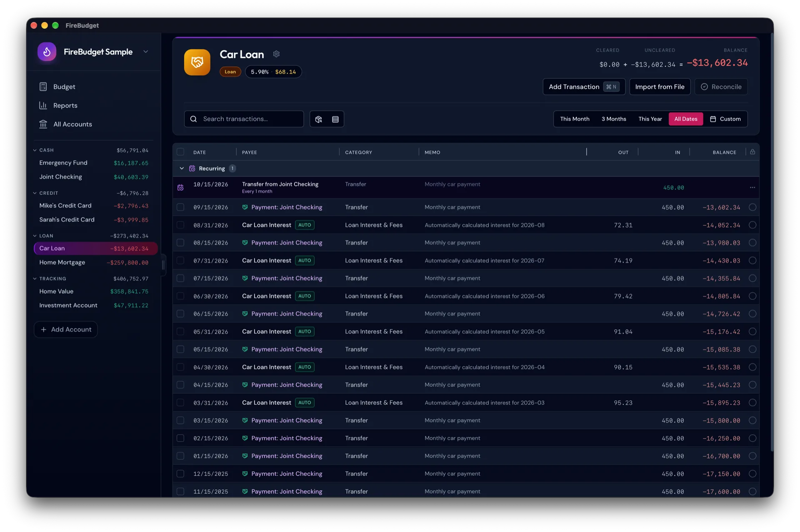This screenshot has height=532, width=800.
Task: Collapse the CREDIT accounts section
Action: [x=35, y=193]
